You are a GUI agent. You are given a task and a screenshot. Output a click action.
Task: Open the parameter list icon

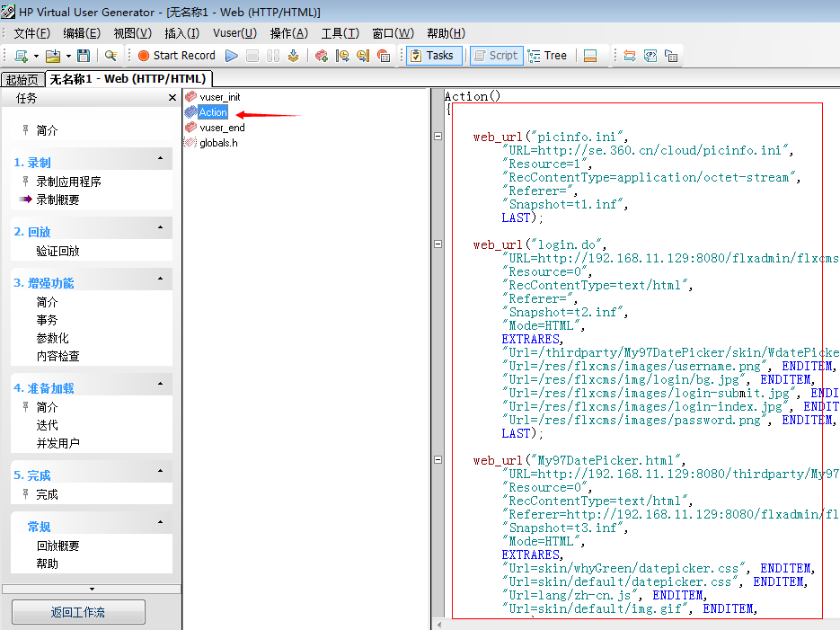(x=650, y=56)
